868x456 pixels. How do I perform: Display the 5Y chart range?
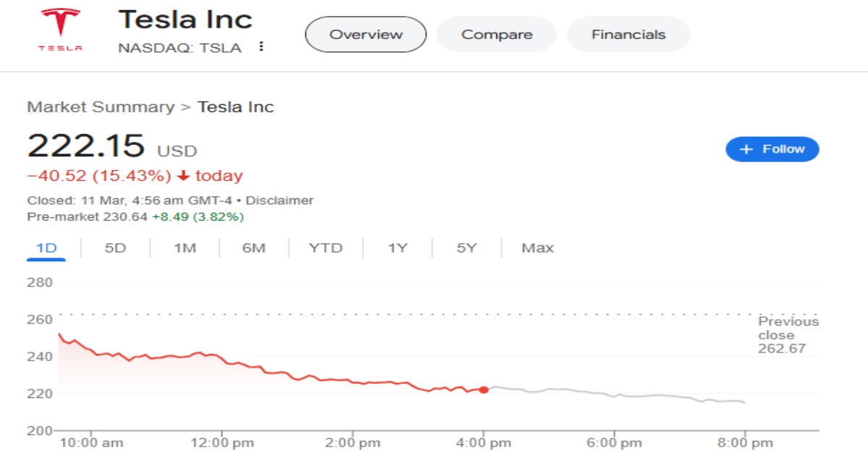467,248
